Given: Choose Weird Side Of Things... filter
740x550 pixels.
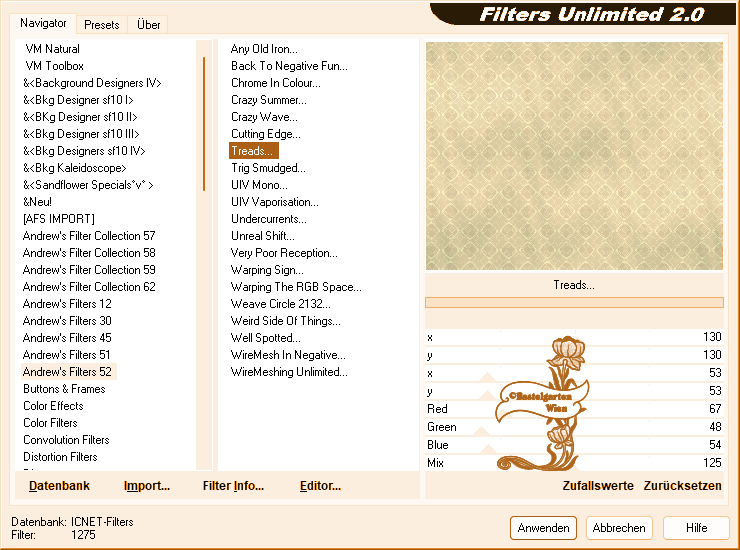Looking at the screenshot, I should 286,321.
